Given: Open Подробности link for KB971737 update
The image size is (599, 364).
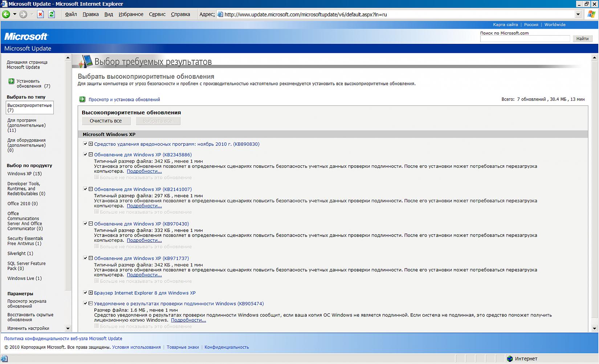Looking at the screenshot, I should coord(144,275).
